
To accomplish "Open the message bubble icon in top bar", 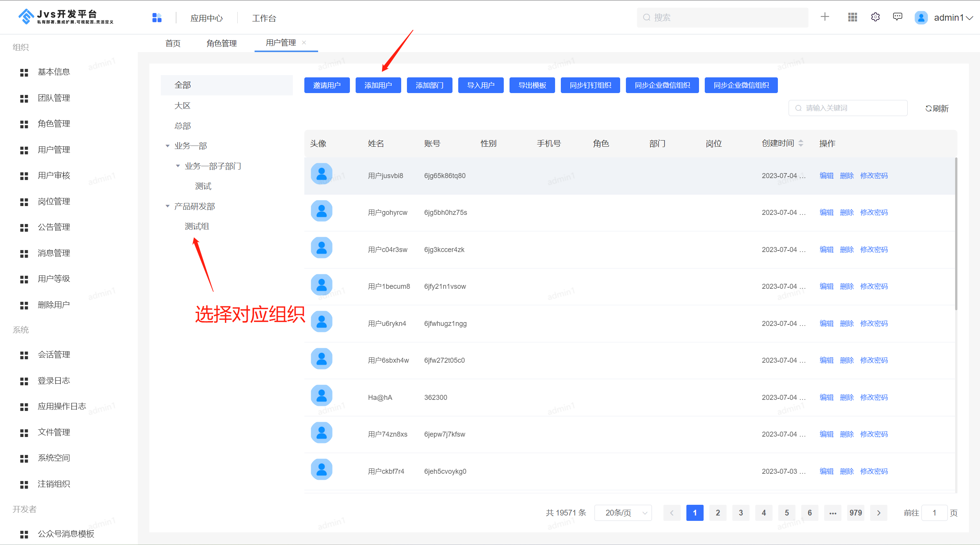I will point(898,17).
